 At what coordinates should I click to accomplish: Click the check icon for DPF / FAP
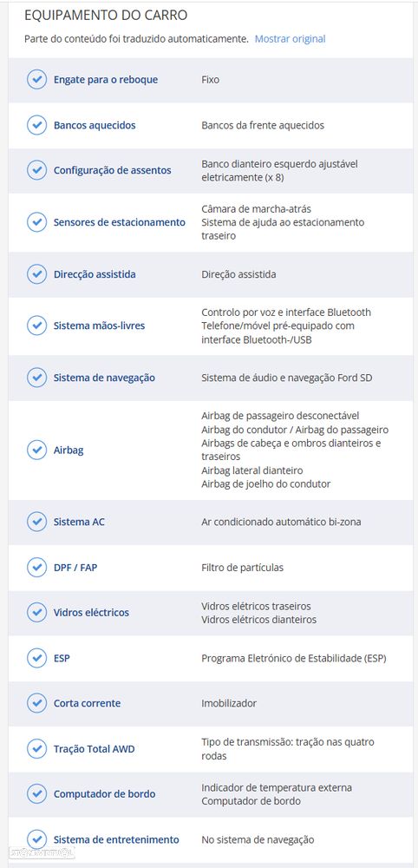point(36,568)
